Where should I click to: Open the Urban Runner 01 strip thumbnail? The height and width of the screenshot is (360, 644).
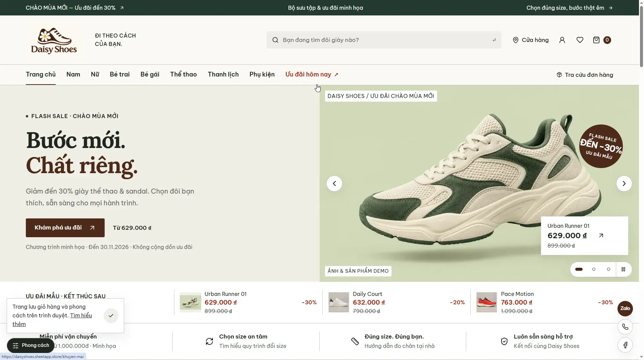(191, 302)
